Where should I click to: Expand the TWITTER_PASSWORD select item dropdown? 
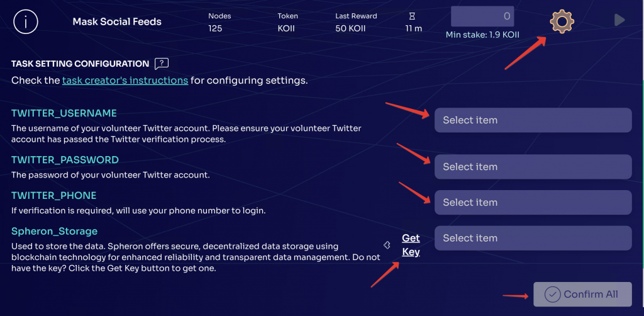tap(533, 167)
